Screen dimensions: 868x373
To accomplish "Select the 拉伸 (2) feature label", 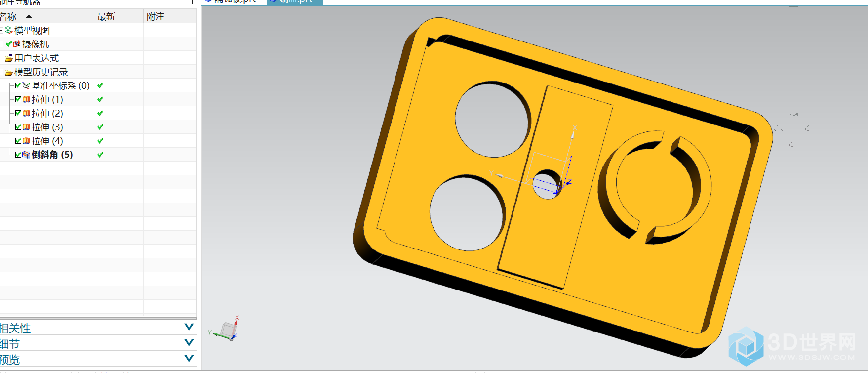I will (x=47, y=113).
